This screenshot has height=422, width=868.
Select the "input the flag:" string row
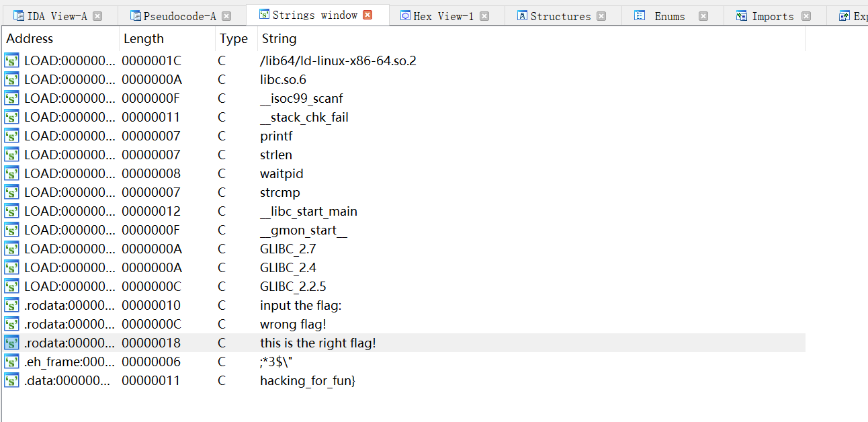tap(301, 306)
